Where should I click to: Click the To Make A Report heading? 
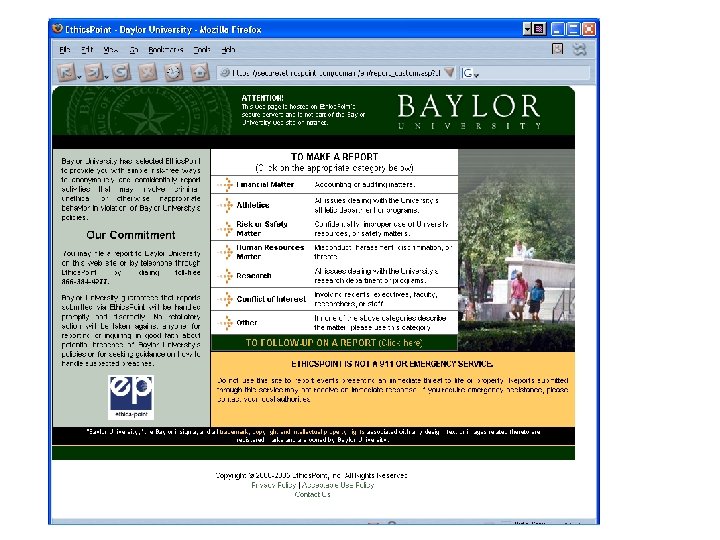pos(334,157)
